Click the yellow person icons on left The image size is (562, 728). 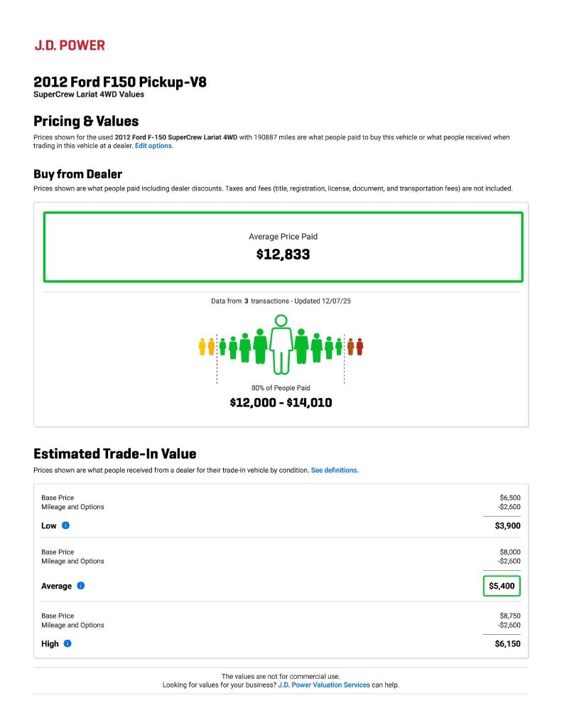[207, 347]
